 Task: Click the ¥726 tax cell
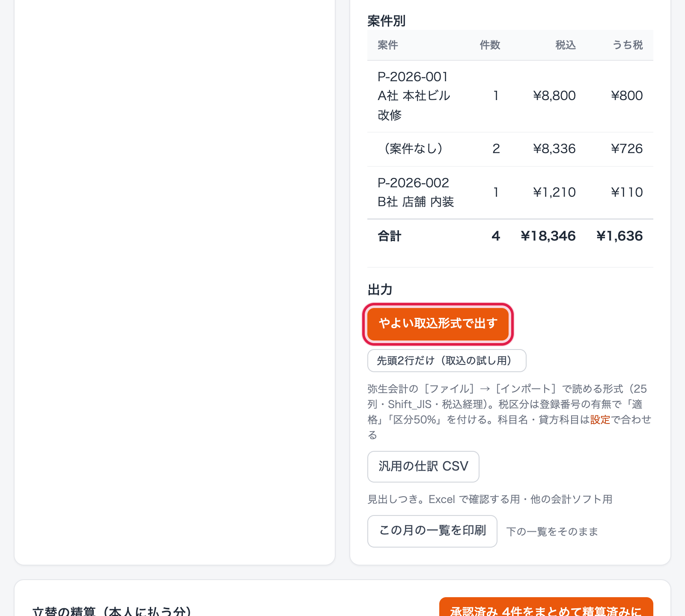tap(626, 149)
